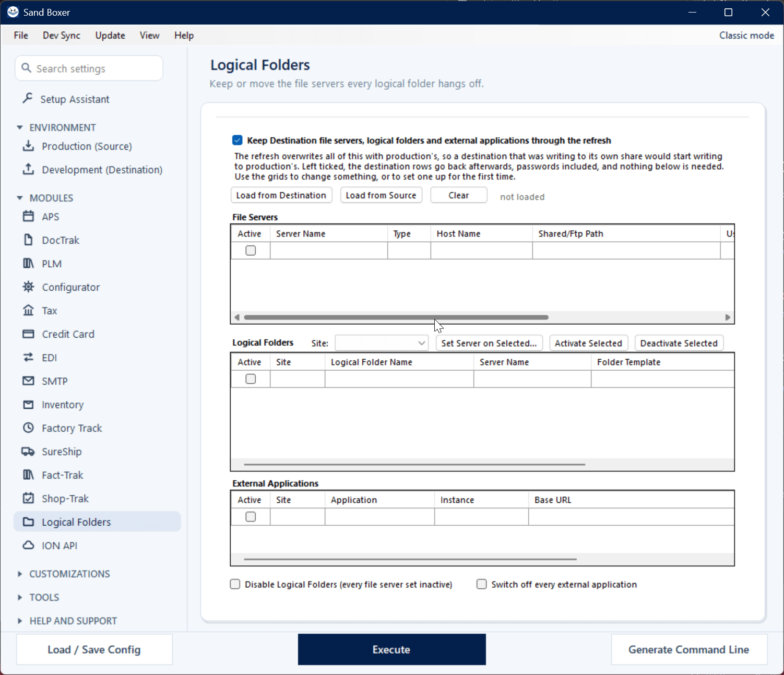The height and width of the screenshot is (675, 784).
Task: Click the Shop-Trak checklist icon
Action: pos(28,498)
